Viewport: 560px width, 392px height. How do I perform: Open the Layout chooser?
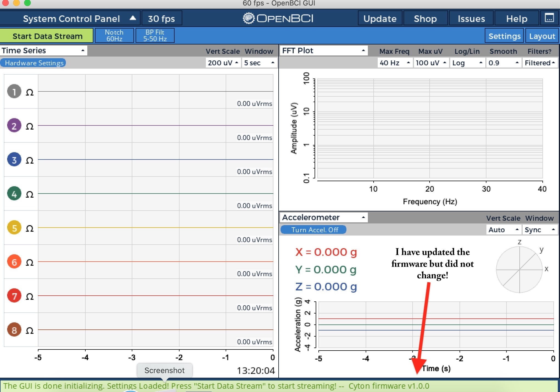tap(542, 36)
